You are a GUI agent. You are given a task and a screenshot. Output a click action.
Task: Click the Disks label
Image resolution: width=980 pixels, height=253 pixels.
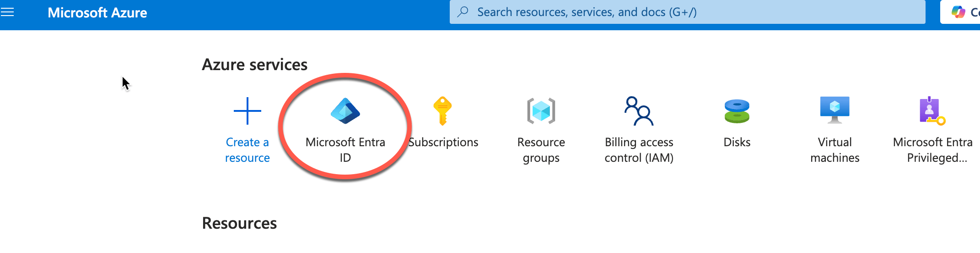737,142
